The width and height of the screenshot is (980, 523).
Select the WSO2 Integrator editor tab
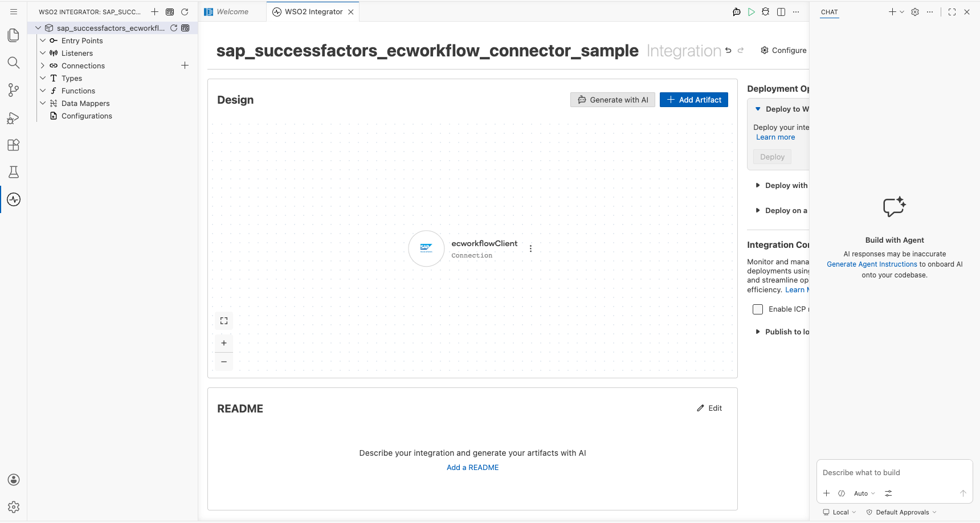313,12
